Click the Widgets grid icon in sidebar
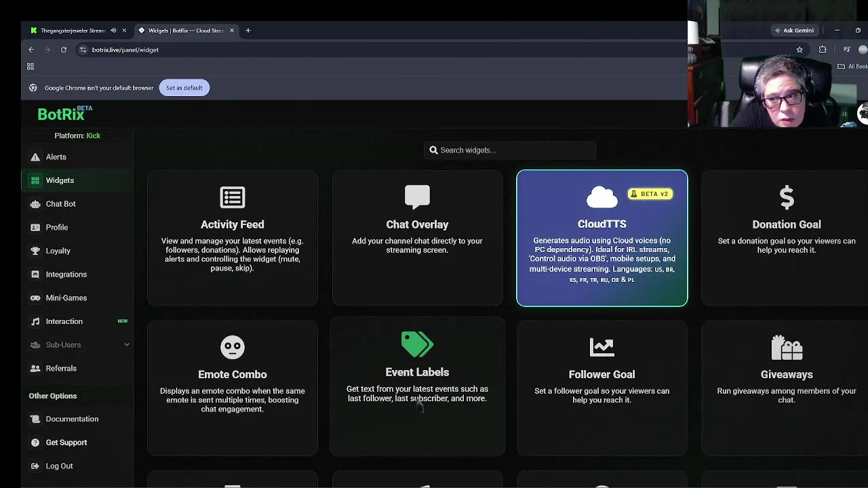 point(35,180)
